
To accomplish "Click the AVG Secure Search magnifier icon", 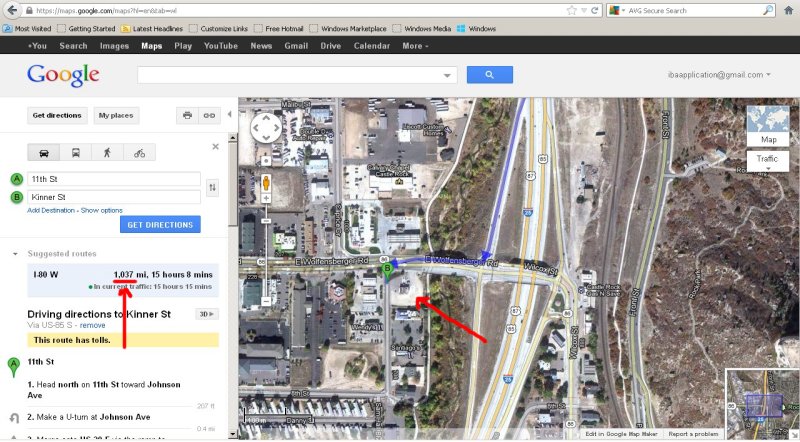I will [768, 10].
